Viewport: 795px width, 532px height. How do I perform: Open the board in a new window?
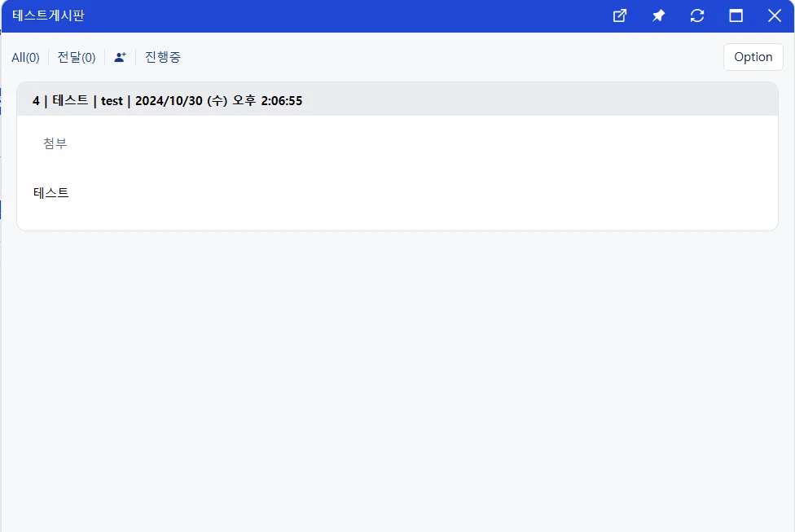click(x=620, y=15)
